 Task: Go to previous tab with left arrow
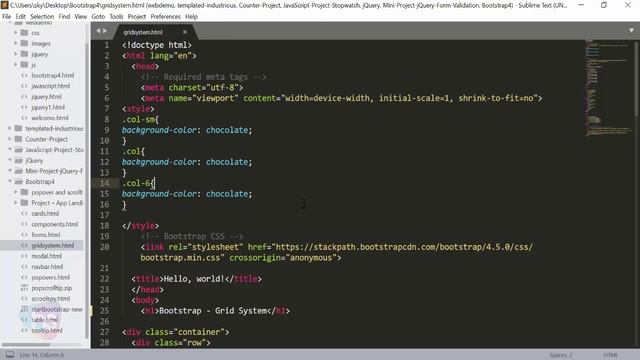pyautogui.click(x=98, y=31)
